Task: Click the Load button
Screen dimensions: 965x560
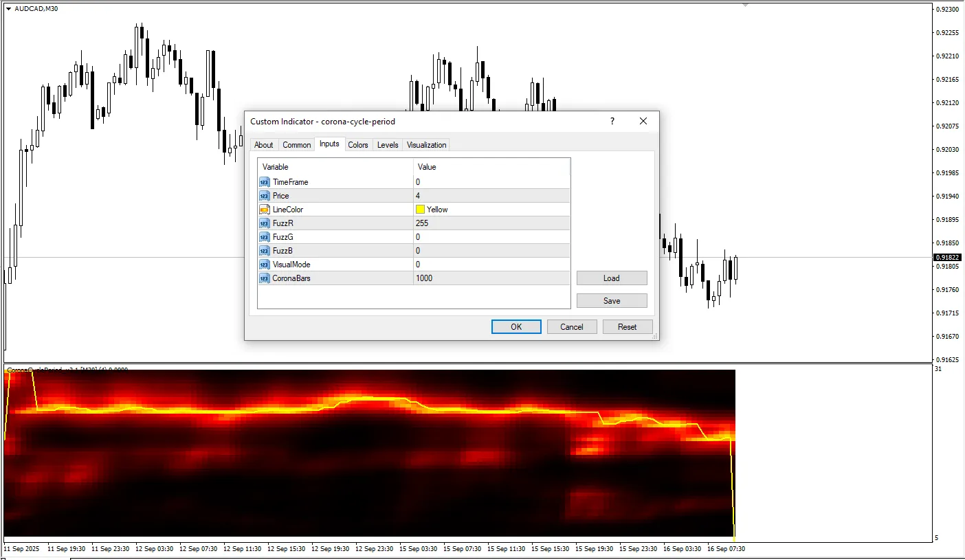Action: pos(612,278)
